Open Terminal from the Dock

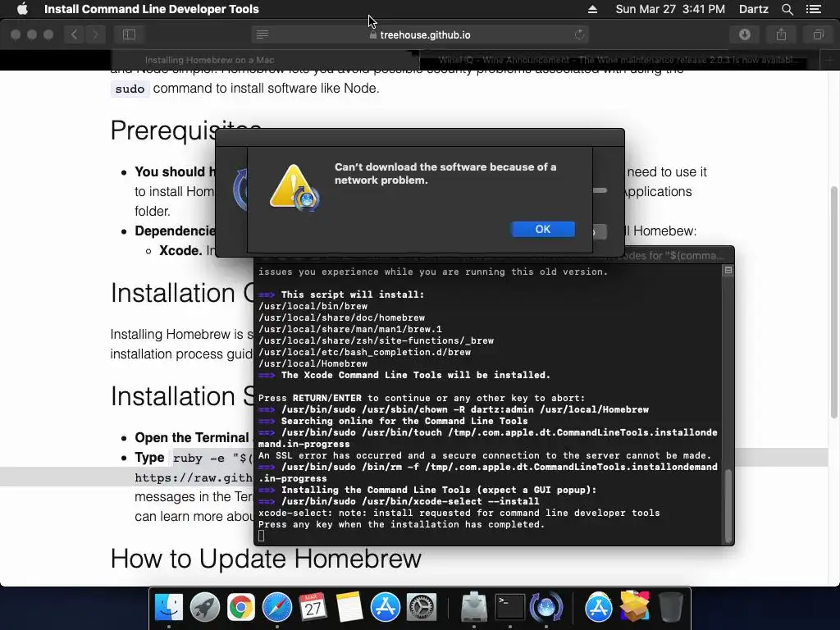pos(510,608)
